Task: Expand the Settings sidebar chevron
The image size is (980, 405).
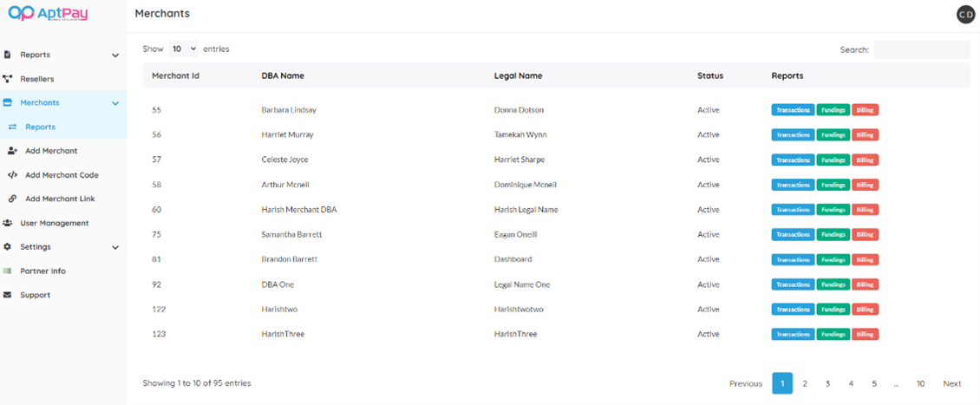Action: click(115, 247)
